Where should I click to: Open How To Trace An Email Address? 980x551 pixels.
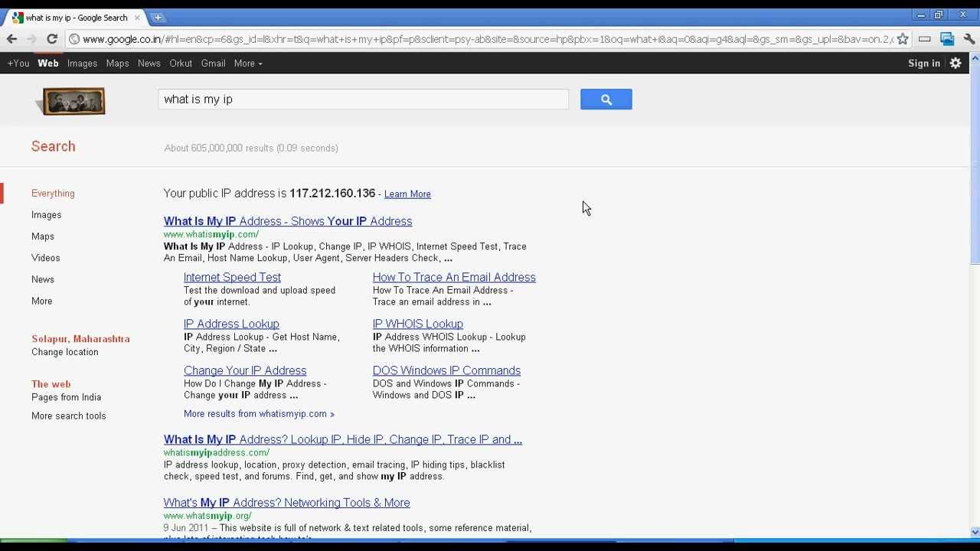point(454,277)
